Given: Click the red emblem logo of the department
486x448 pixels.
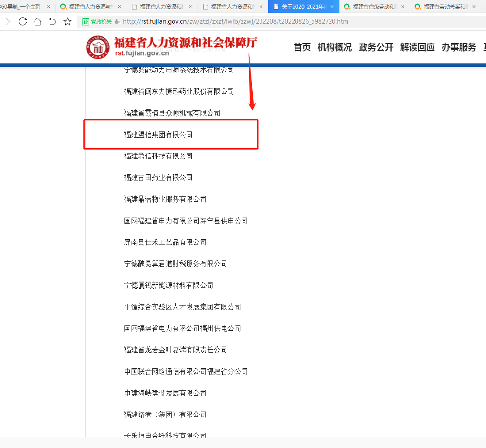Looking at the screenshot, I should click(x=98, y=48).
